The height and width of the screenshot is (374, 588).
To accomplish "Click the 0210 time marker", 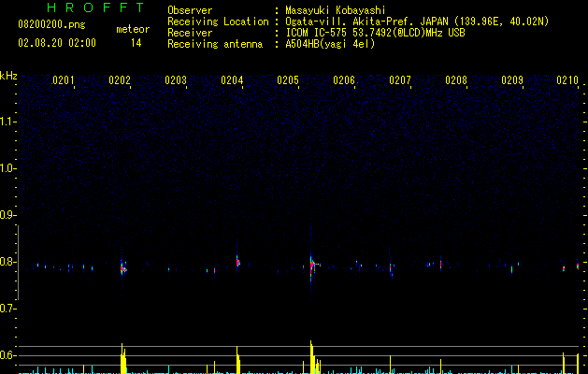I will point(567,80).
